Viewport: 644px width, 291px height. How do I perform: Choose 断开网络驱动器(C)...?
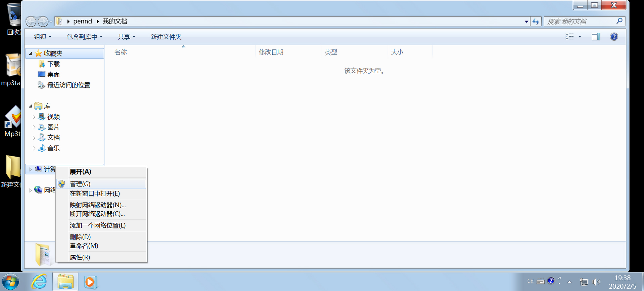[x=101, y=214]
